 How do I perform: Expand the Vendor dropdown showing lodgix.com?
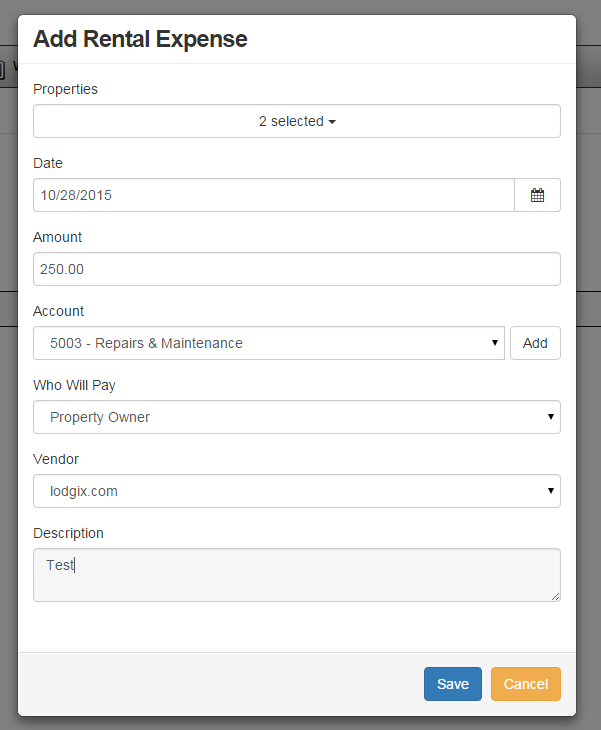coord(297,491)
